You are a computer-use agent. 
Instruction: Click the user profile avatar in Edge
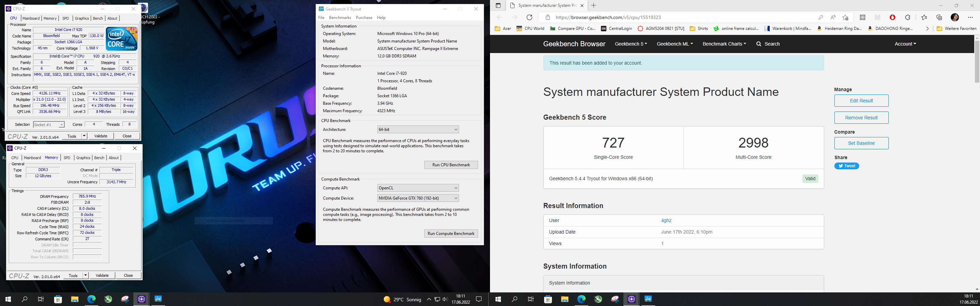tap(954, 17)
